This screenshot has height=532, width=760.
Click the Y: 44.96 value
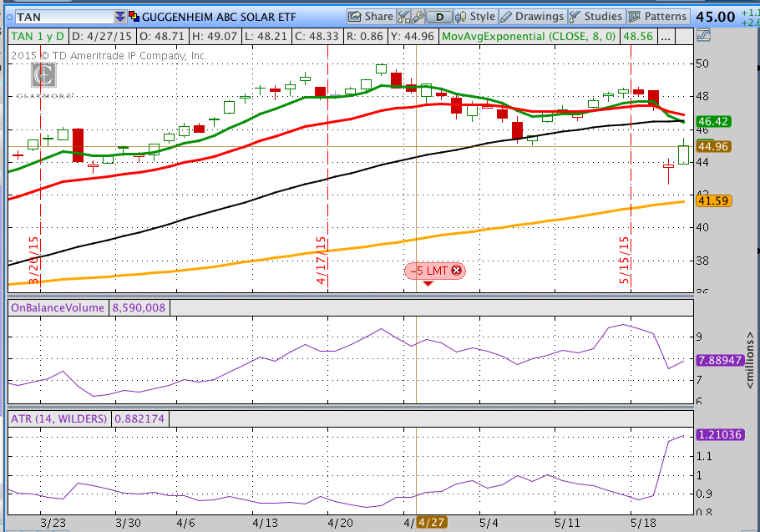(412, 37)
